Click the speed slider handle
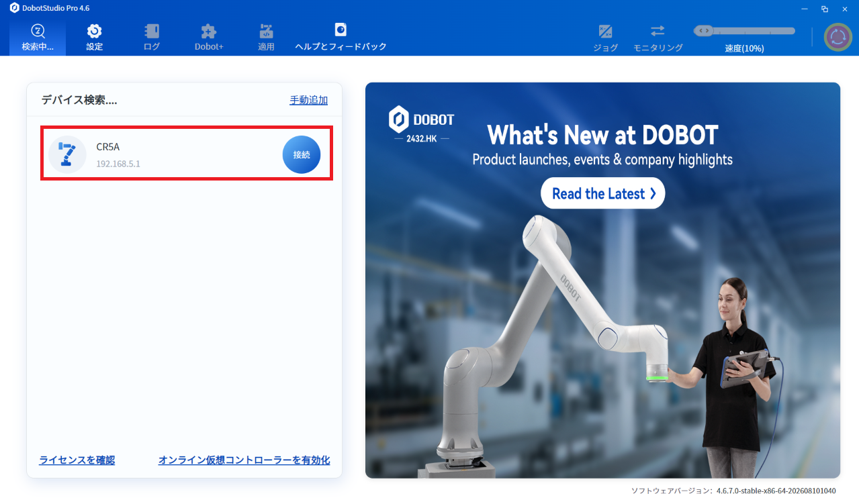859x504 pixels. [703, 31]
